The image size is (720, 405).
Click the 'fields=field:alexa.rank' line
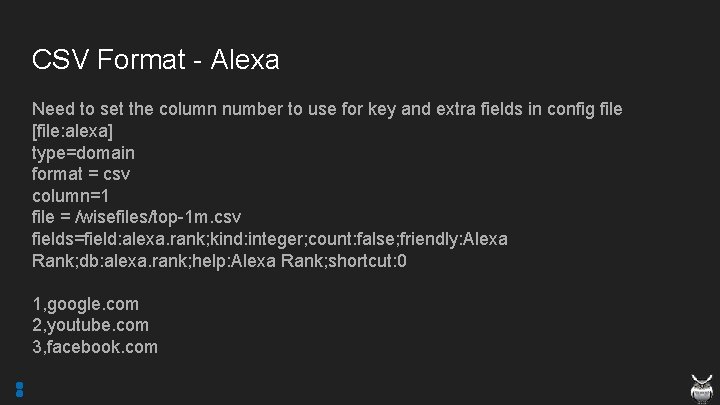click(x=269, y=239)
